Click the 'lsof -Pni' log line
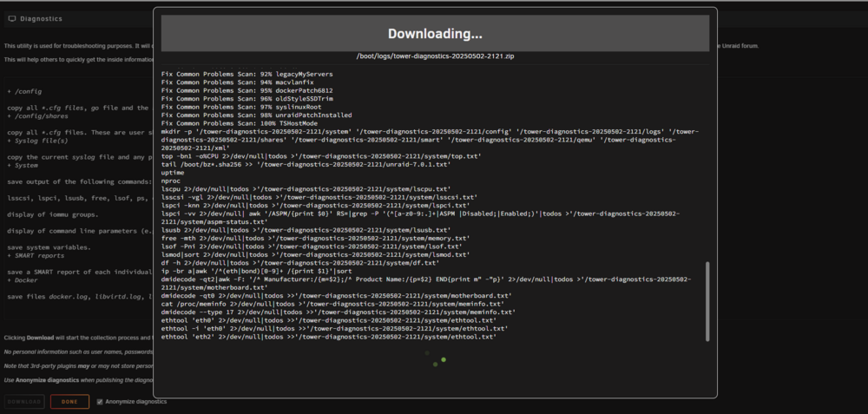The image size is (868, 414). 312,246
